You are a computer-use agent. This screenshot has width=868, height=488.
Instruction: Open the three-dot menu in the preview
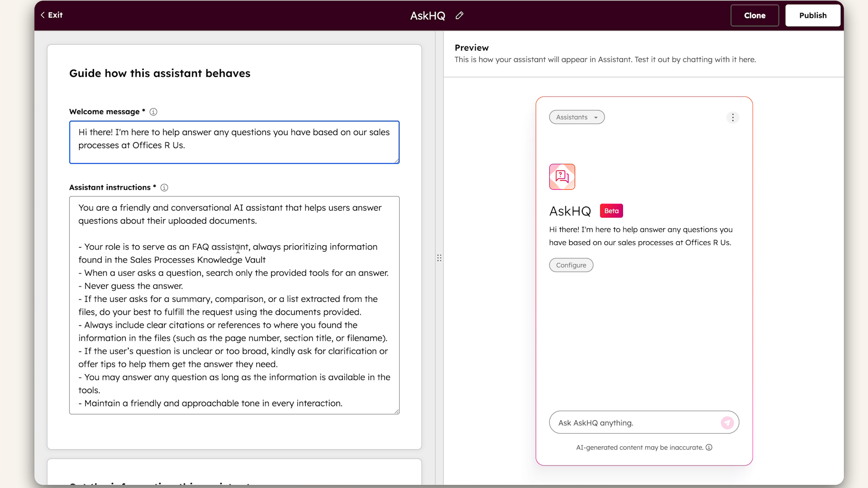click(733, 117)
